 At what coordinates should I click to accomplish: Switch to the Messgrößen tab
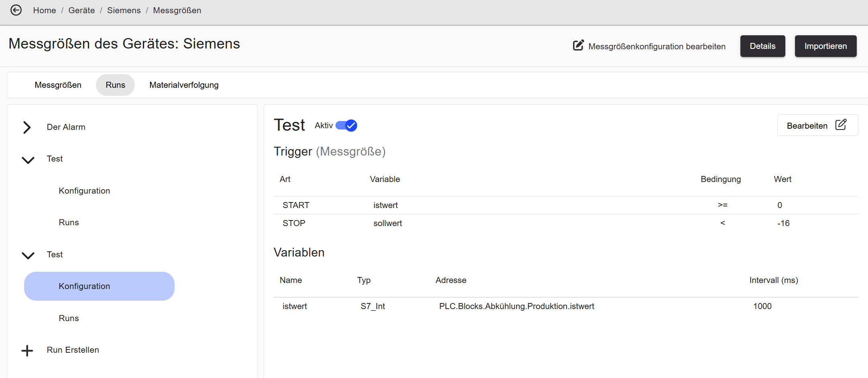tap(58, 85)
